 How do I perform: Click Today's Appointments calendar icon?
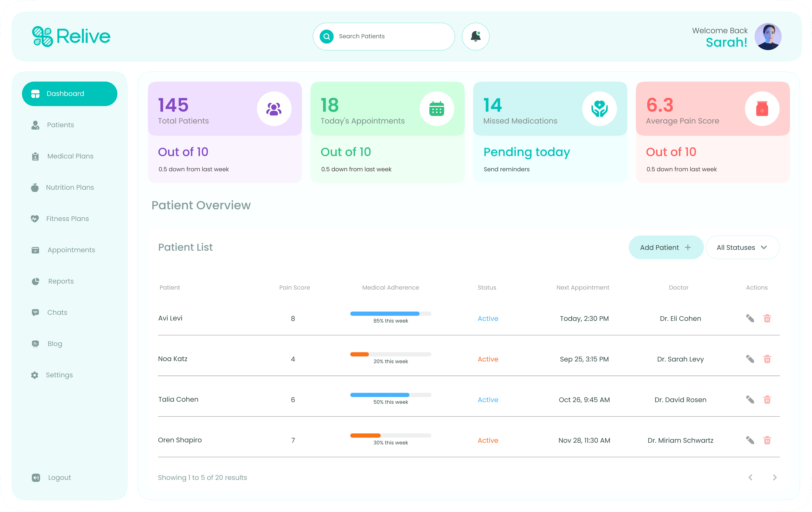pos(437,109)
